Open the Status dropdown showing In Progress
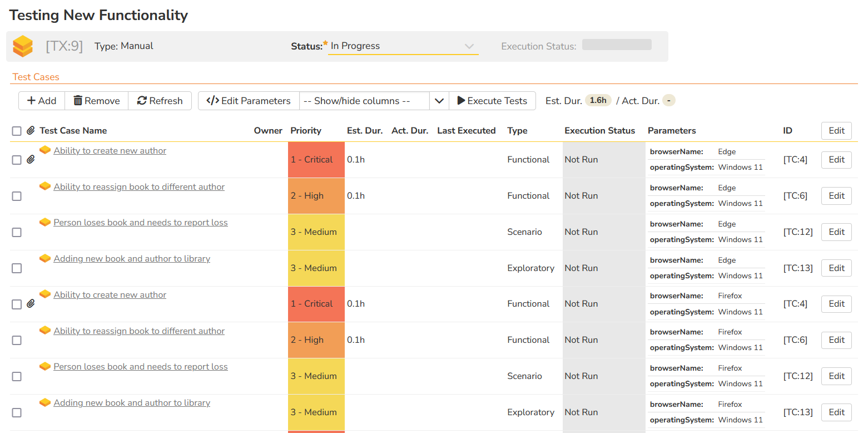This screenshot has width=868, height=433. coord(403,46)
